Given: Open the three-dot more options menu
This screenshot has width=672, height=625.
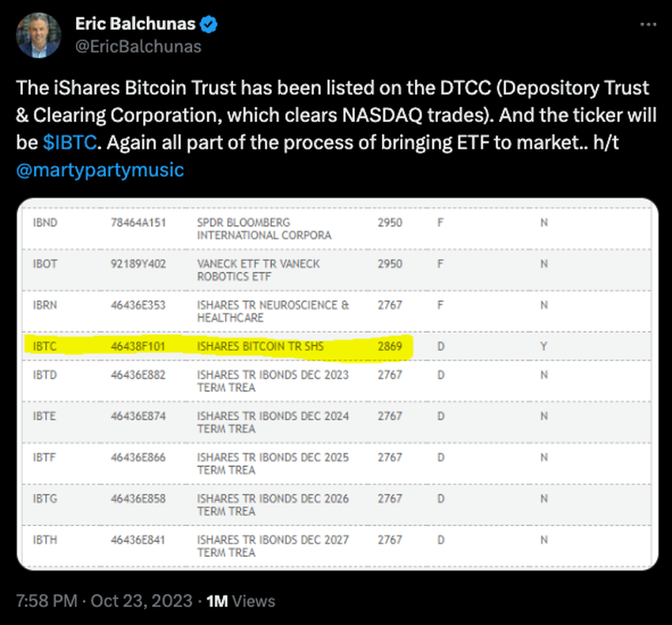Looking at the screenshot, I should pos(648,25).
